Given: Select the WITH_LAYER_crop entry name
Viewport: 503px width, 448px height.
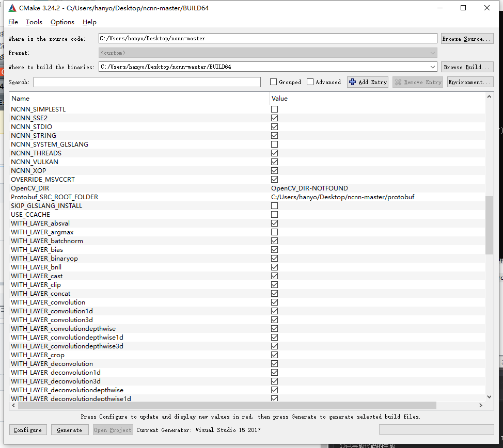Looking at the screenshot, I should tap(38, 355).
